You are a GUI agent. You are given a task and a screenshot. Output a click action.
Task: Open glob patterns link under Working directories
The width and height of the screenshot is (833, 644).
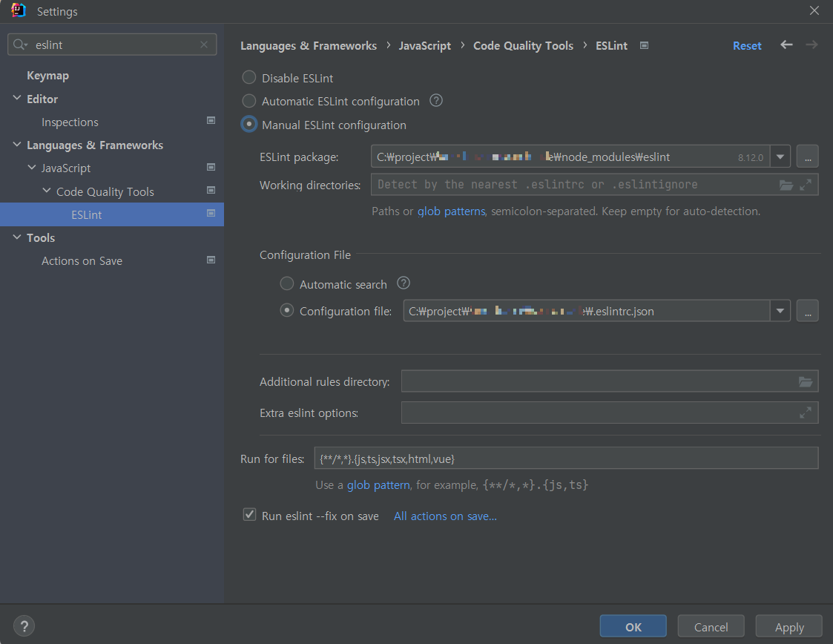tap(451, 211)
